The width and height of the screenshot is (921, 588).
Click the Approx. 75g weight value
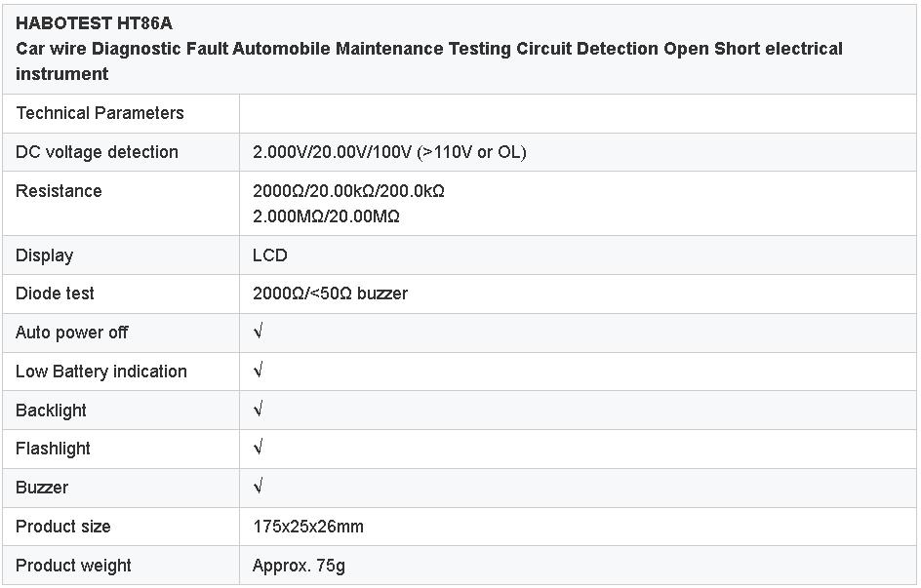[x=299, y=566]
